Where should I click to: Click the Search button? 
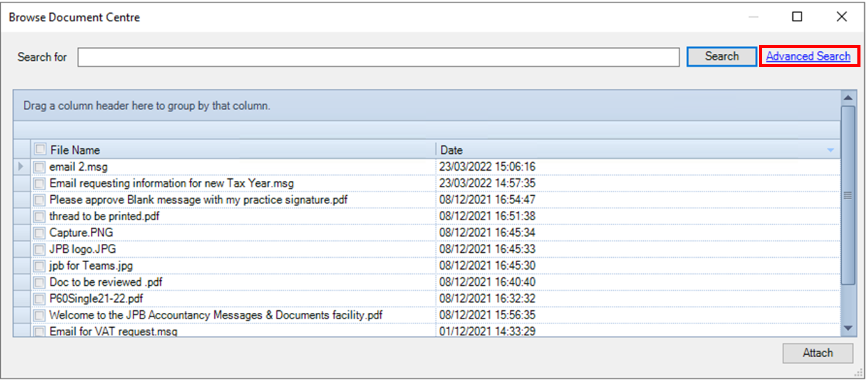(x=721, y=56)
